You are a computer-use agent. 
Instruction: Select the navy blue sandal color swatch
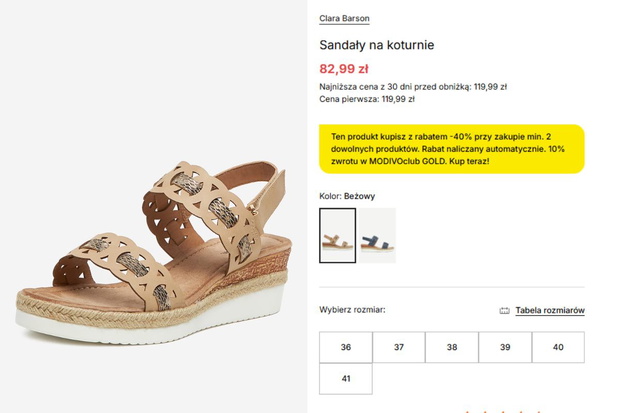(x=378, y=235)
